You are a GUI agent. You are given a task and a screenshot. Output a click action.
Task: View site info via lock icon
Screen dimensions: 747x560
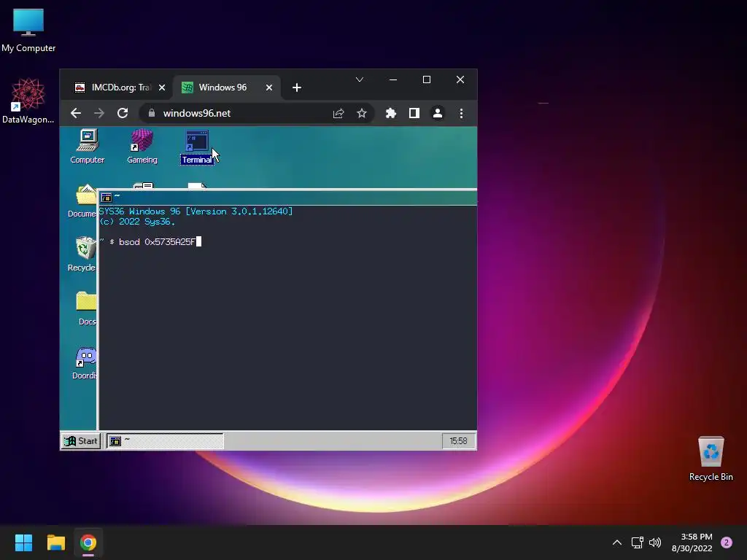152,113
